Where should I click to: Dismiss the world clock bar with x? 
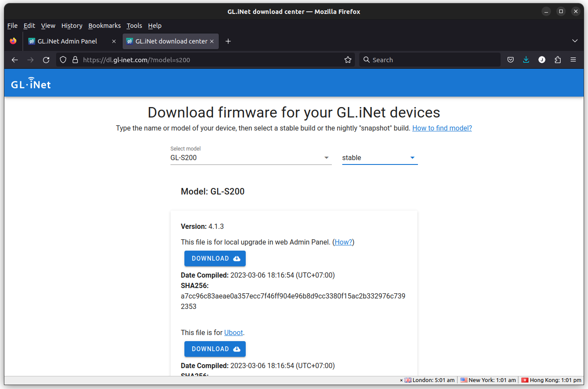pyautogui.click(x=401, y=380)
